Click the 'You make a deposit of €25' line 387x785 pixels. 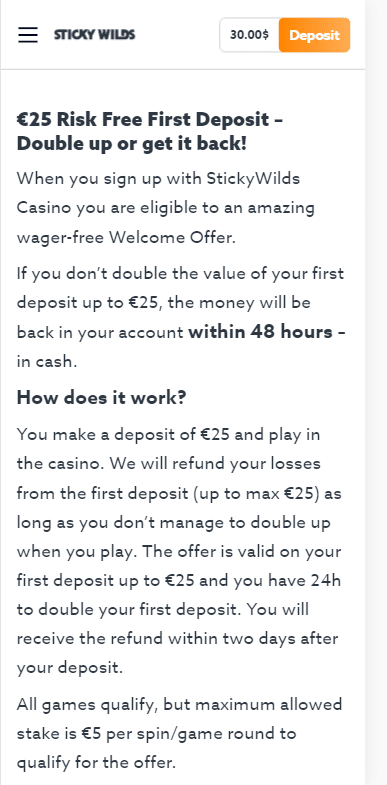[168, 434]
